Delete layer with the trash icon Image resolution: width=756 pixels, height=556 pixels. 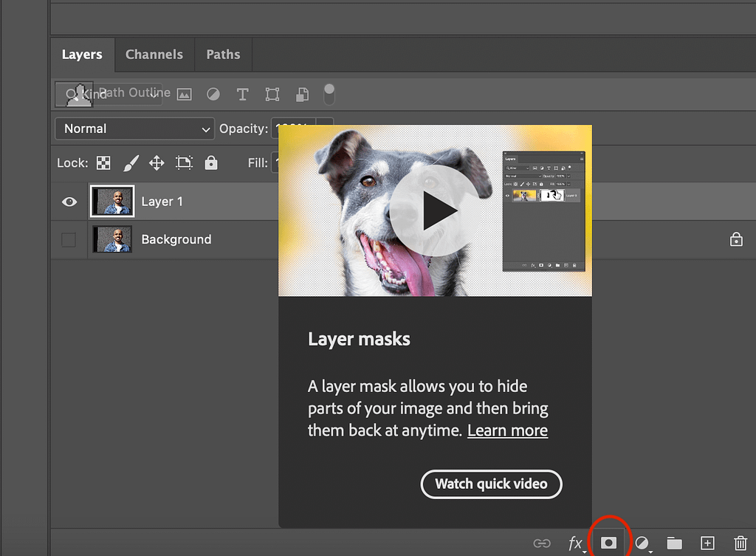tap(740, 543)
